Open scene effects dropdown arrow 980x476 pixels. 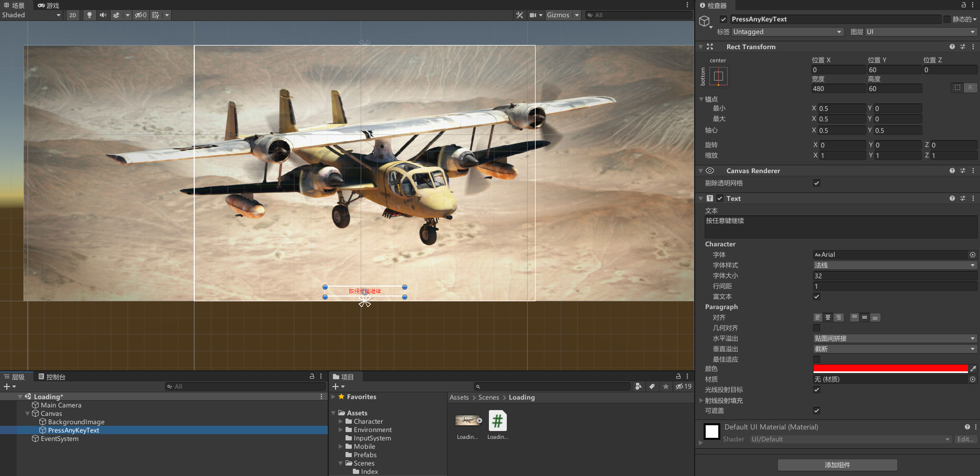pos(127,15)
